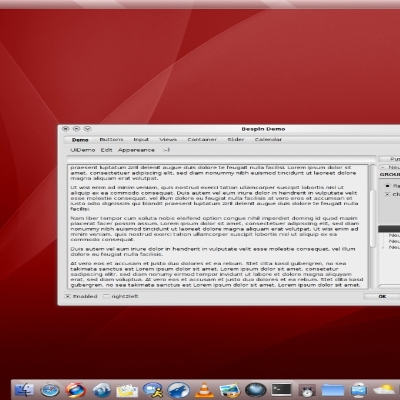Launch Safari compass icon in dock

tap(50, 390)
